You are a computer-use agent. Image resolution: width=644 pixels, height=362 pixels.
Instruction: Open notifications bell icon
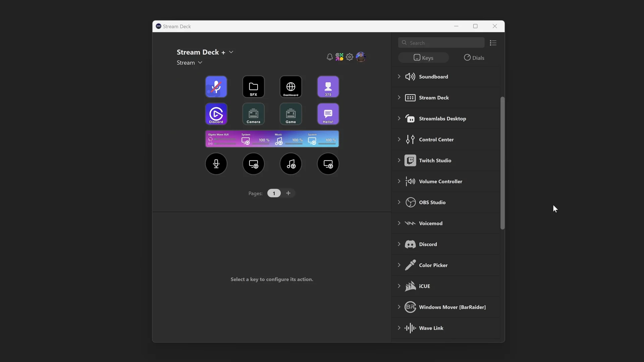pos(329,57)
